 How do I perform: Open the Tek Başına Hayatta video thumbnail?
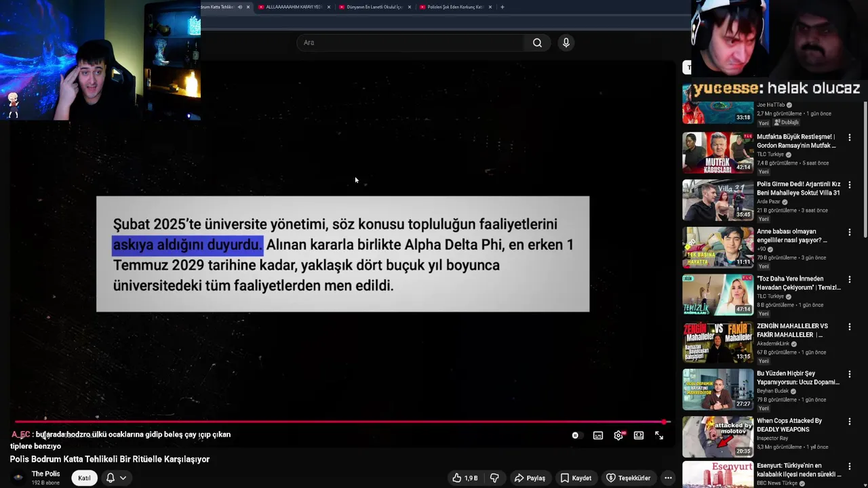(x=717, y=247)
